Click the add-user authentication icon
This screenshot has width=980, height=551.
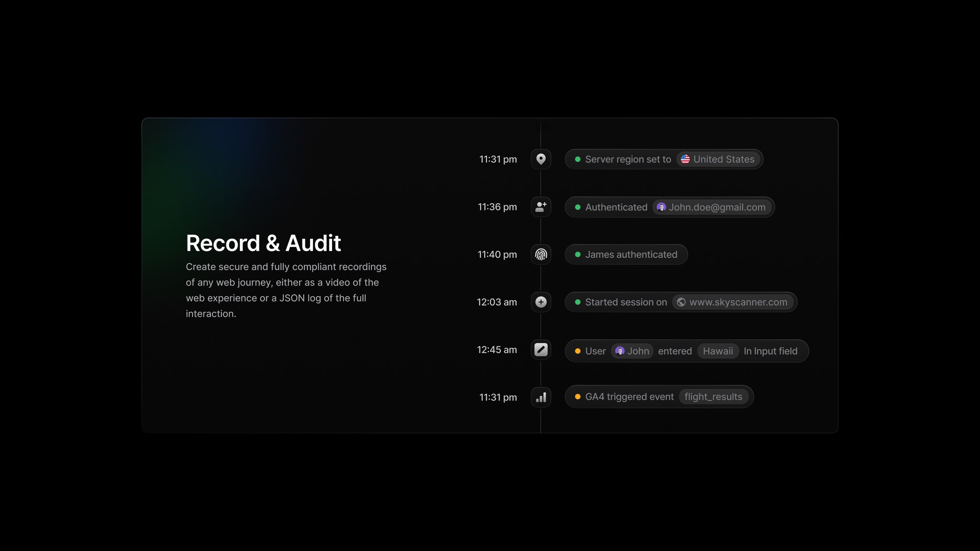(541, 207)
